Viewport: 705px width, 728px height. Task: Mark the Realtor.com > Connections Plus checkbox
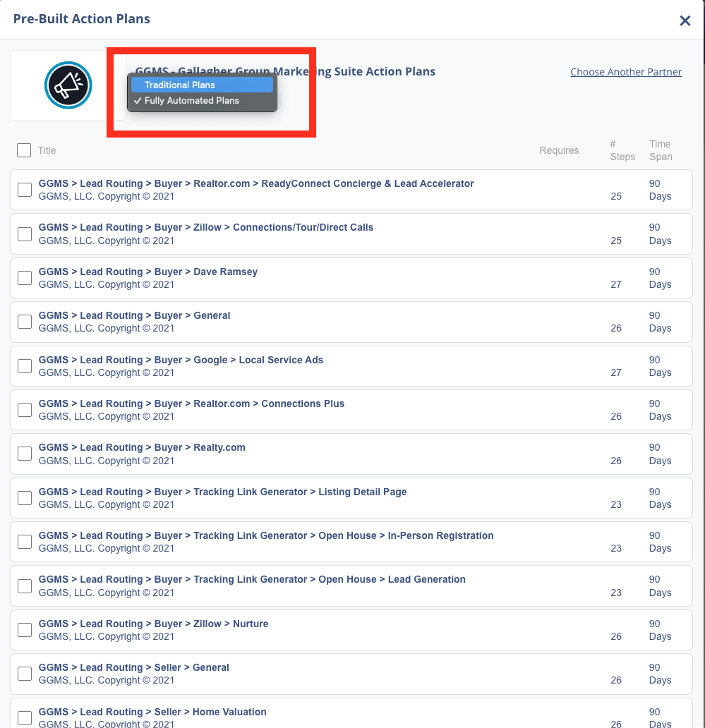(x=25, y=410)
